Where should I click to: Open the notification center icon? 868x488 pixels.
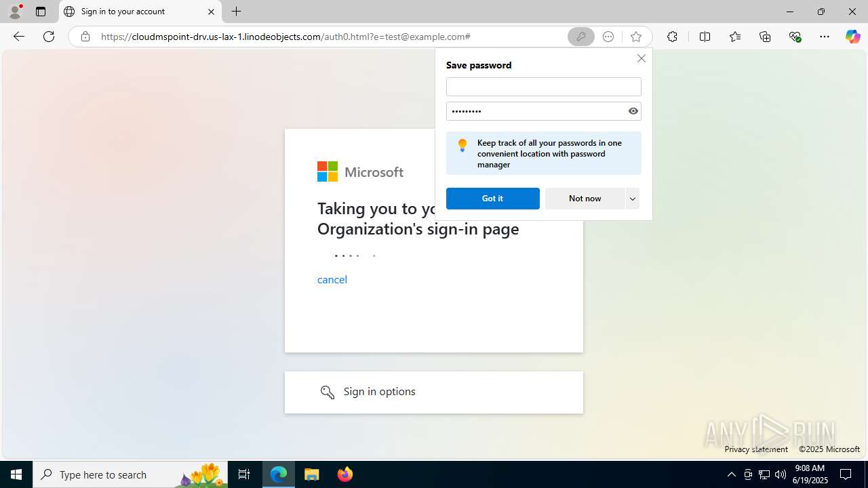point(846,474)
